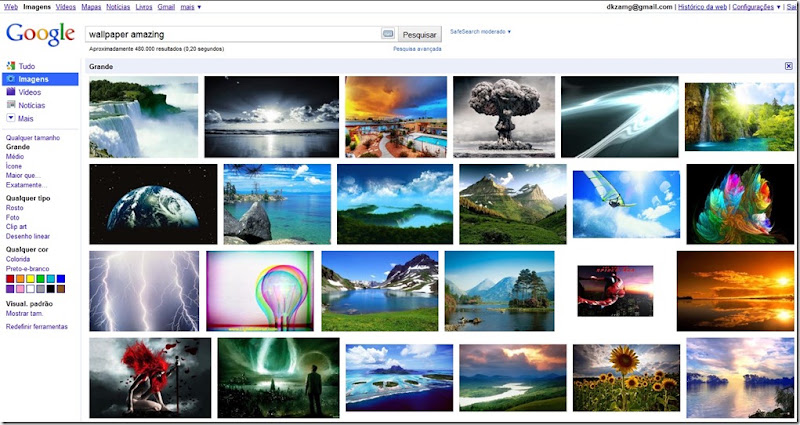The height and width of the screenshot is (425, 800).
Task: Open the mushroom cloud wallpaper thumbnail
Action: coord(504,117)
